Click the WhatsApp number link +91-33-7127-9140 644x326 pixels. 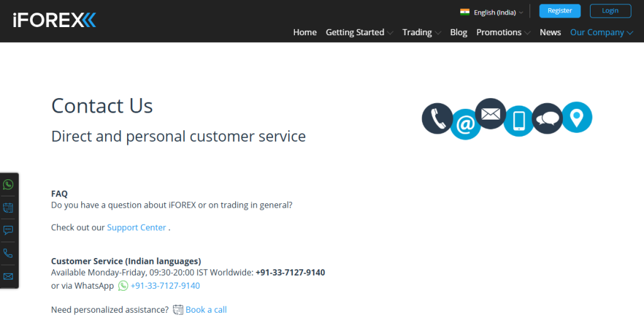coord(165,286)
